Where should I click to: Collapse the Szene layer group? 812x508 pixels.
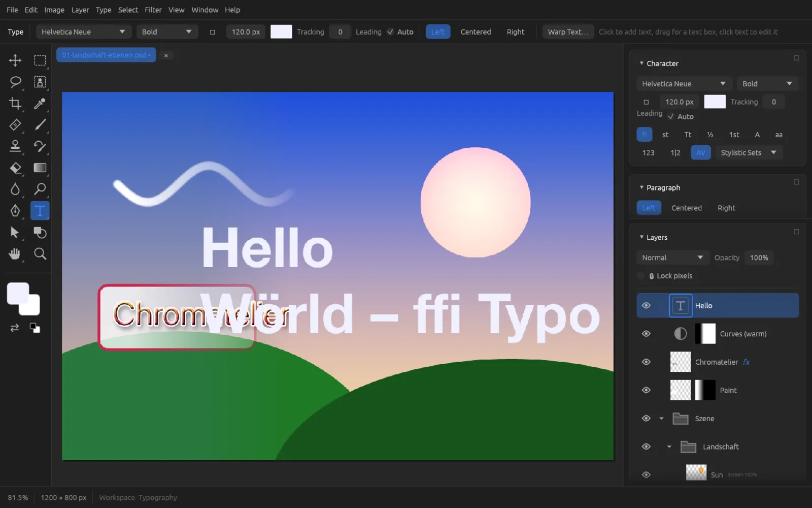pos(661,419)
